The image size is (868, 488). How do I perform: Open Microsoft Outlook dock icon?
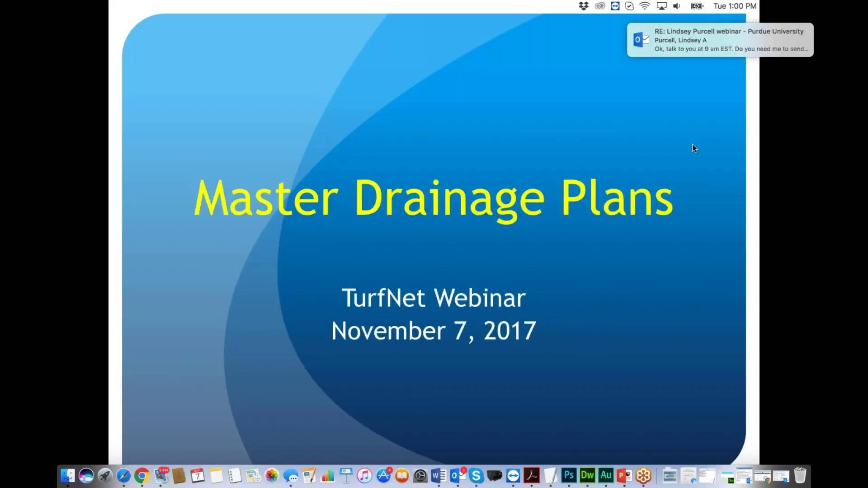[457, 475]
